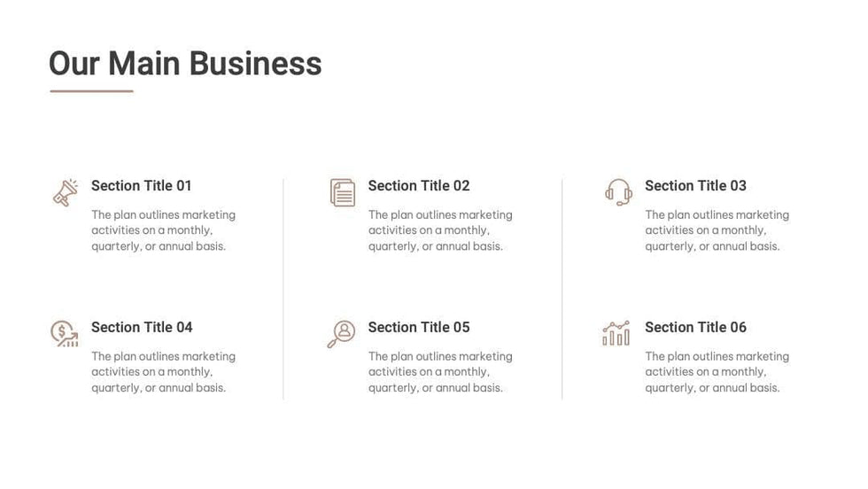Select the 'Section Title 02' heading text

(x=419, y=186)
